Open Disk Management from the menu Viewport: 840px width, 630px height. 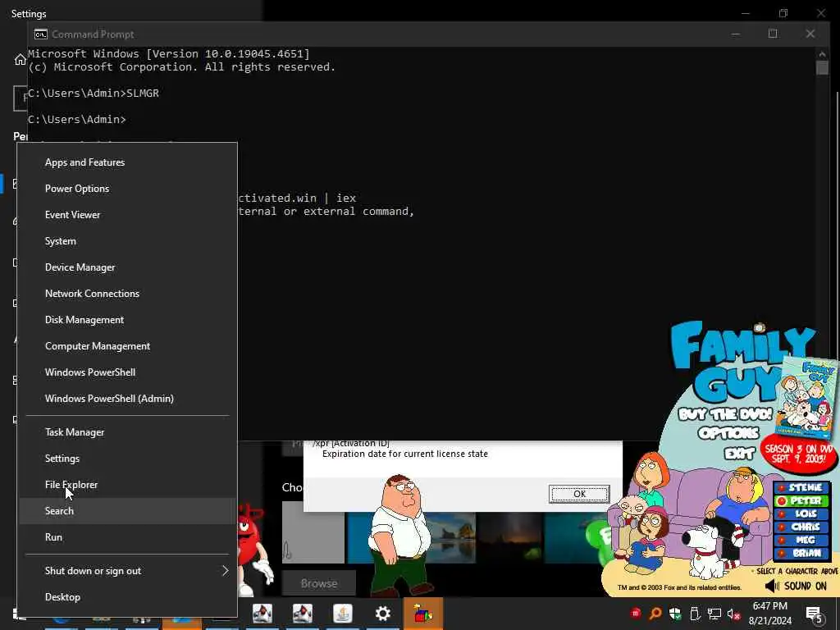click(127, 320)
